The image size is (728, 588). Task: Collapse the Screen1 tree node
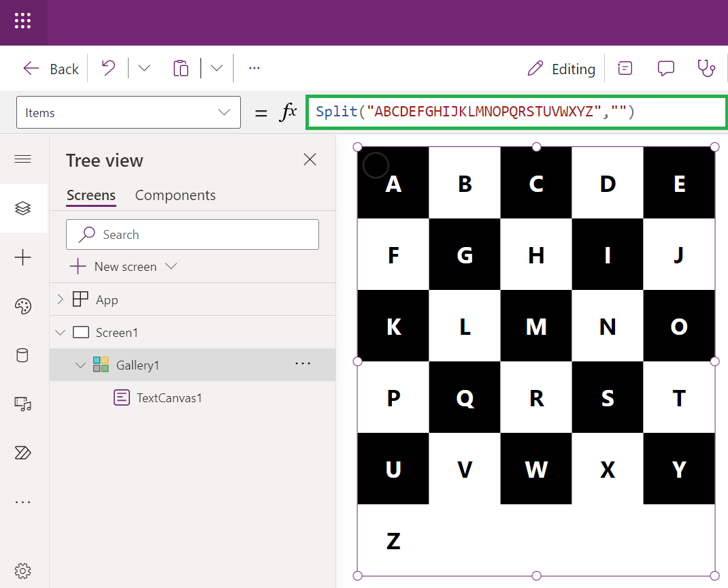coord(60,333)
